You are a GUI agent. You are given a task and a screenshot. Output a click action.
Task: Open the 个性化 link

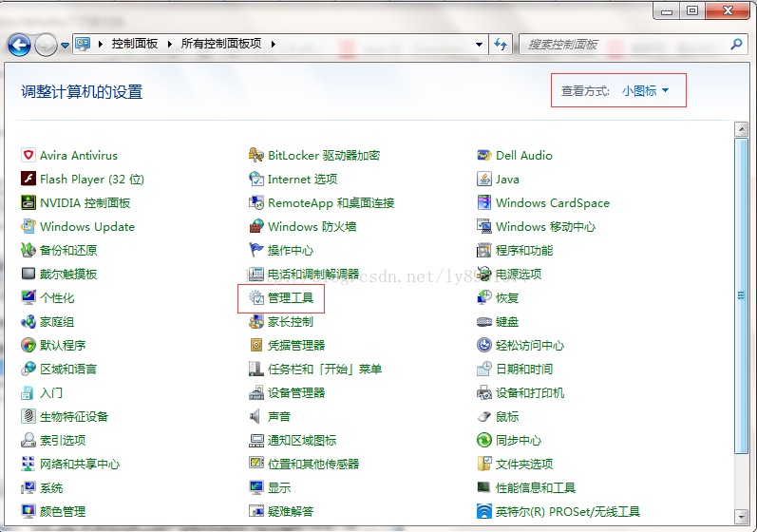(57, 298)
